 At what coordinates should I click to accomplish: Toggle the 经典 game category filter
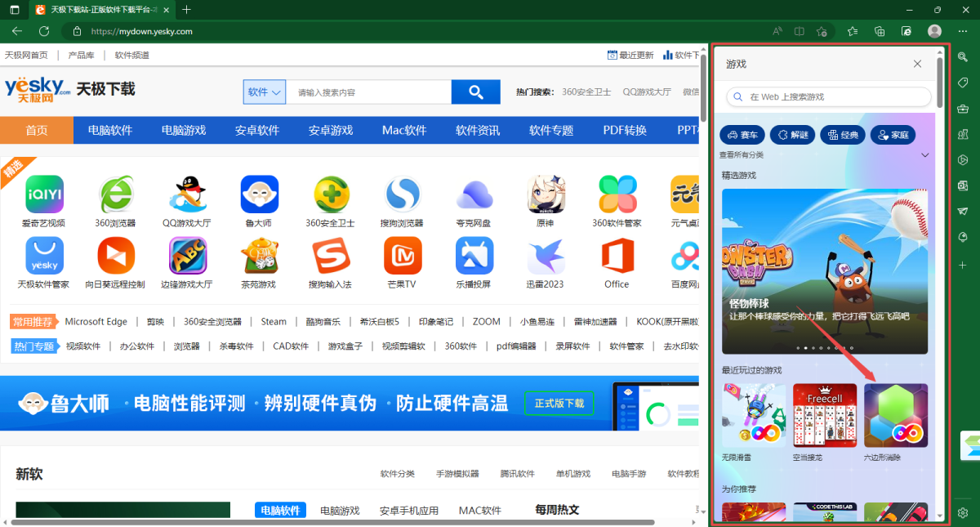click(842, 134)
